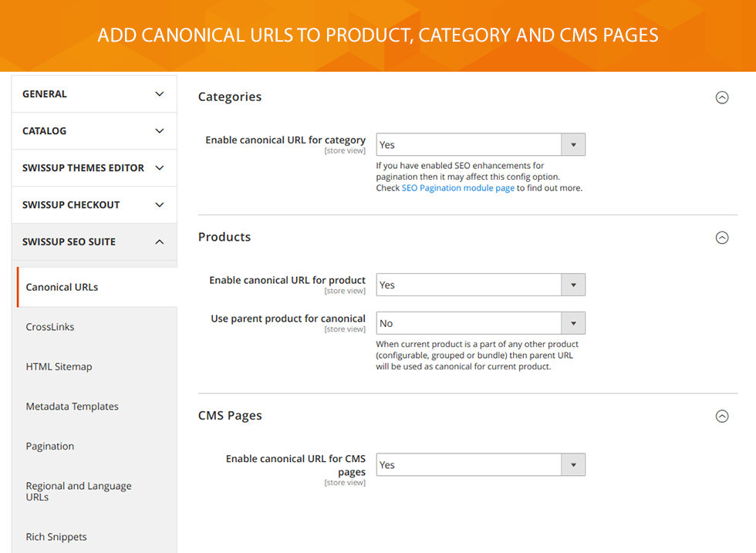Collapse the Swissup SEO Suite section
Image resolution: width=756 pixels, height=553 pixels.
94,241
